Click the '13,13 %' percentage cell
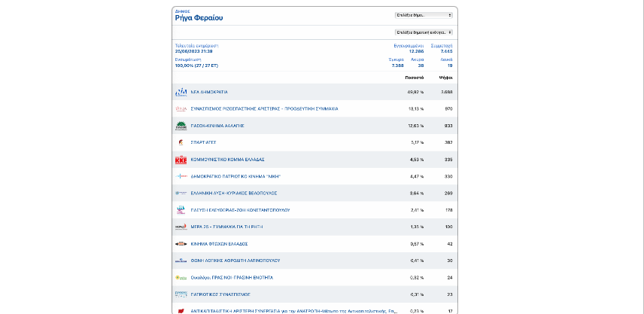The width and height of the screenshot is (644, 314). pos(415,109)
